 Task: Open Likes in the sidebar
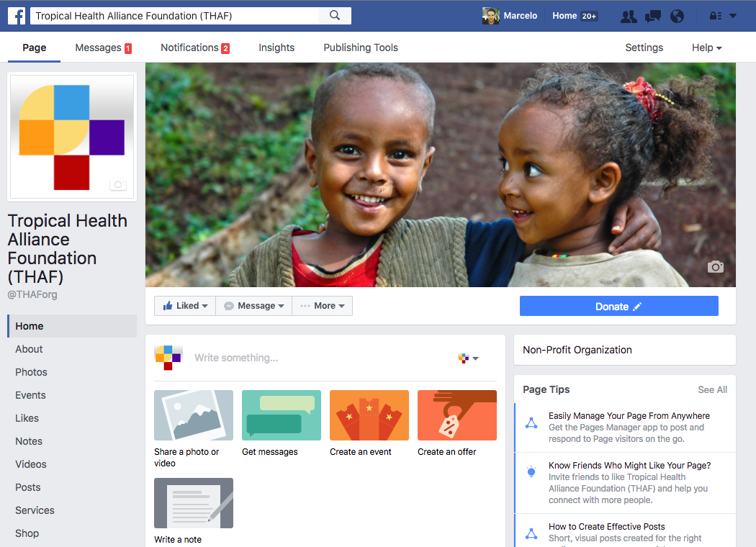pos(27,418)
